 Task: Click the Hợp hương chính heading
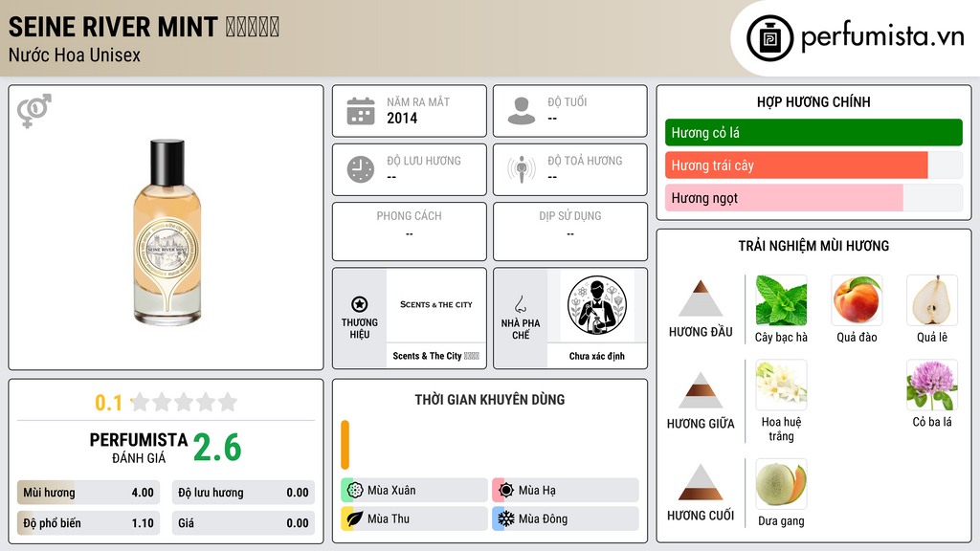click(813, 101)
